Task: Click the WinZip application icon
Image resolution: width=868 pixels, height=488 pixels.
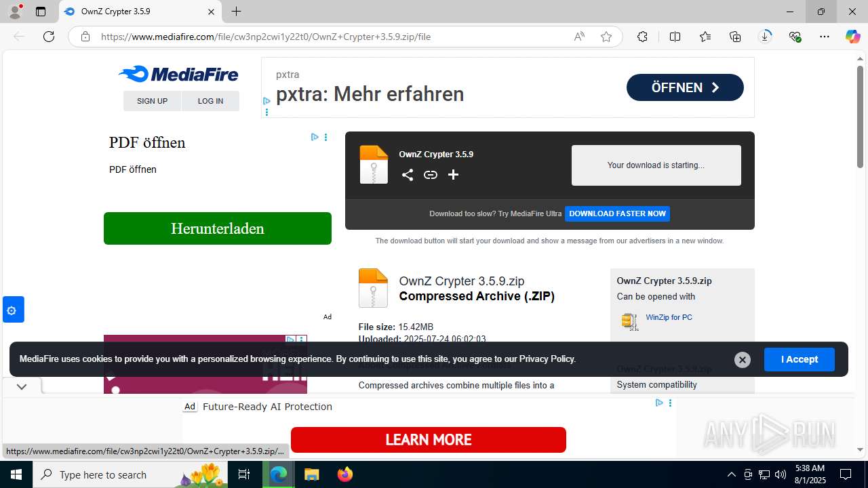Action: click(630, 321)
